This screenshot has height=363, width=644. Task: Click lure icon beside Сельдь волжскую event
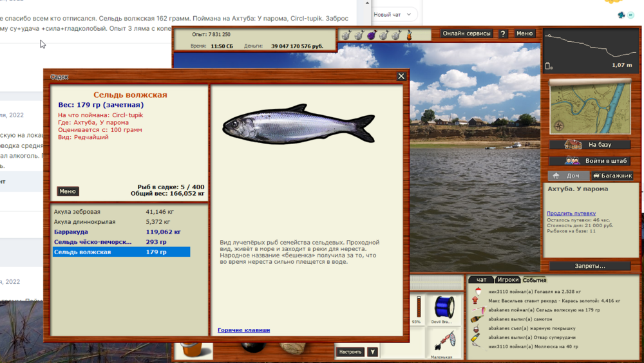[478, 310]
